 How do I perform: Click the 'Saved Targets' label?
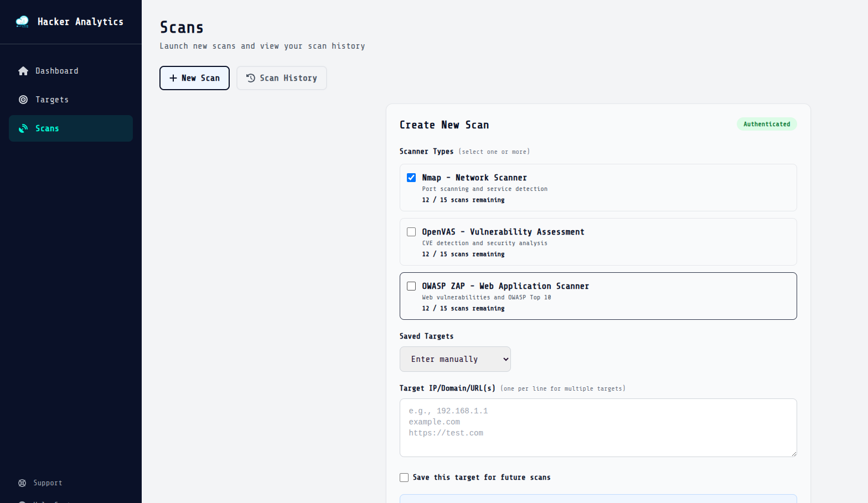click(x=427, y=336)
